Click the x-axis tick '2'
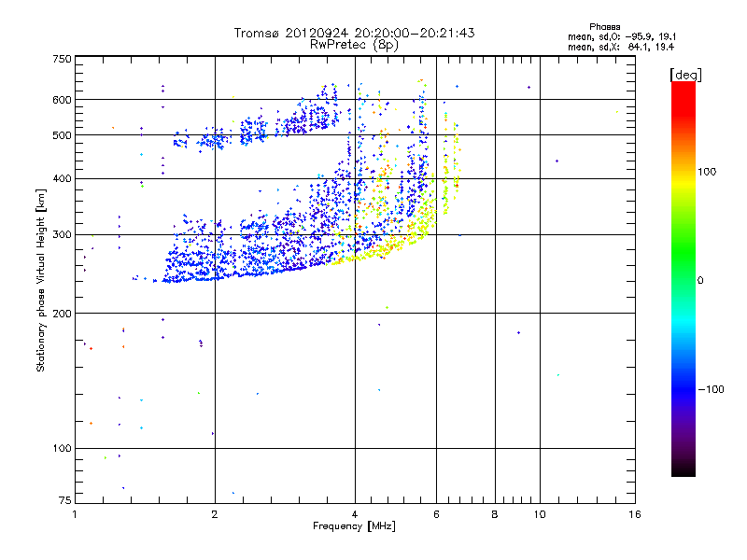This screenshot has height=560, width=747. (215, 514)
